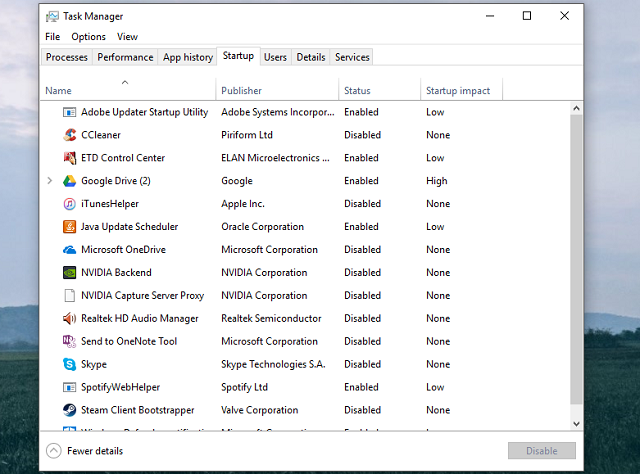Open the File menu
640x474 pixels.
click(52, 37)
